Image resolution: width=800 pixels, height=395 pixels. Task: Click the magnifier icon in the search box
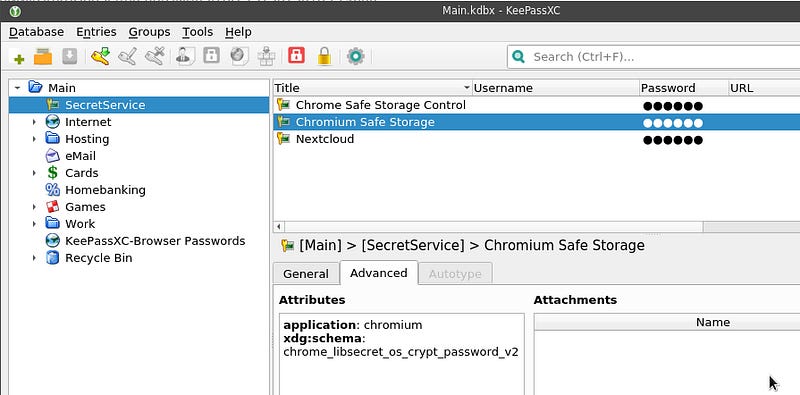[x=519, y=57]
